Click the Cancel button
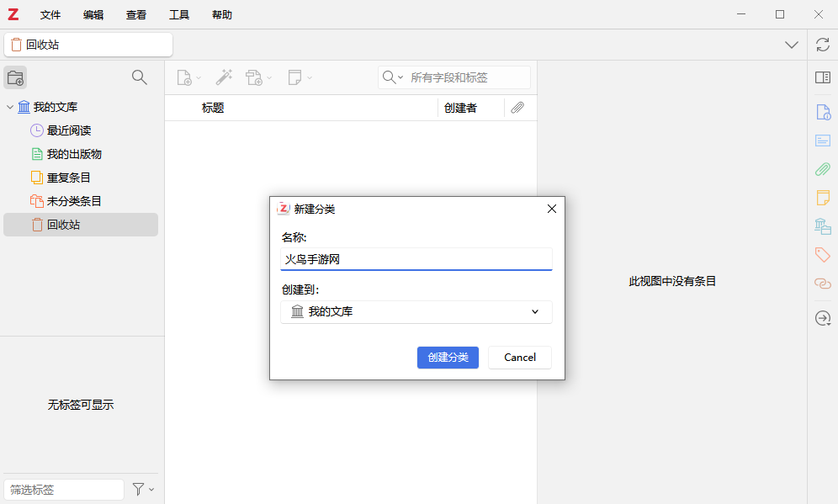838x504 pixels. click(519, 357)
